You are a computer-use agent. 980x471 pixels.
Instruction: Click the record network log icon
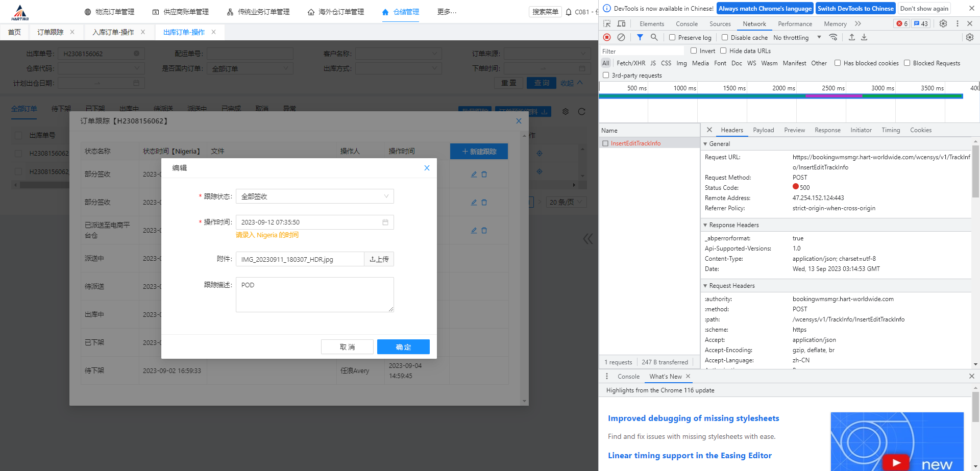tap(607, 37)
